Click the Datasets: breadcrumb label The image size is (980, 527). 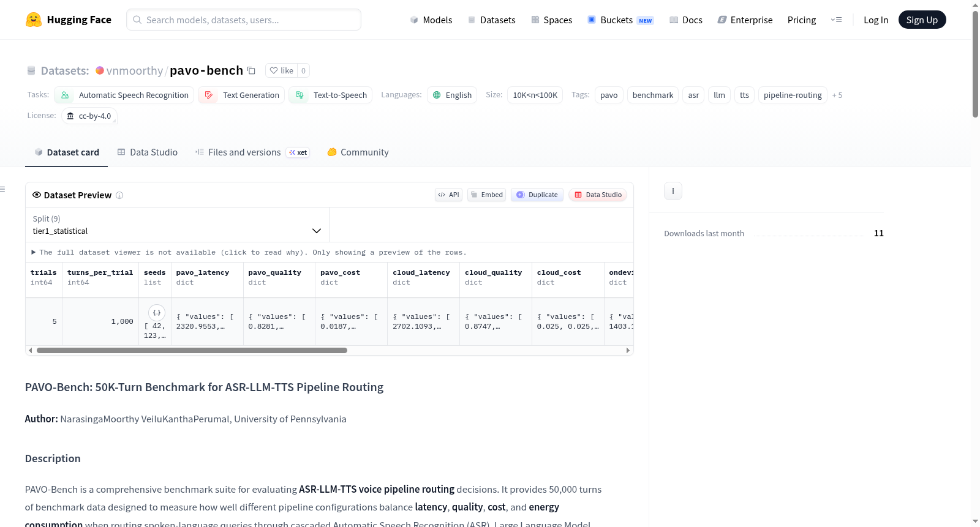65,70
